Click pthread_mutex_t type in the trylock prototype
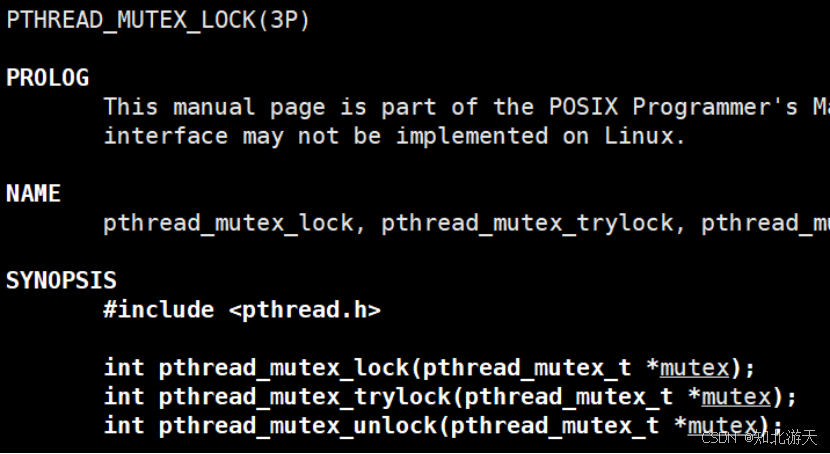This screenshot has height=454, width=830. pos(569,397)
